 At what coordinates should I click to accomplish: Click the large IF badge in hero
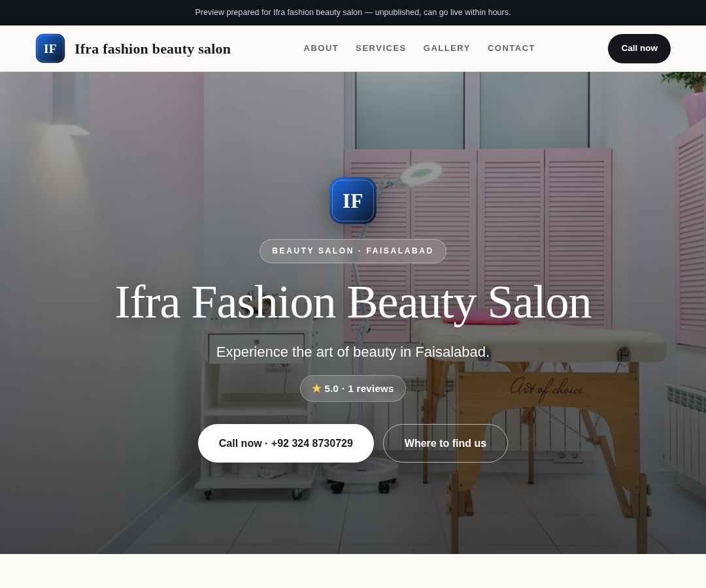(x=352, y=201)
